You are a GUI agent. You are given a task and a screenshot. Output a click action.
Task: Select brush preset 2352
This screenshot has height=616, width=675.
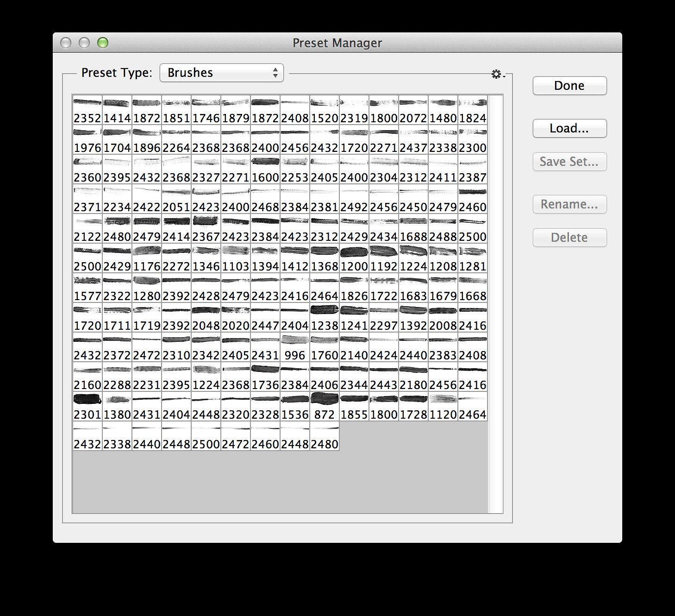pos(87,110)
